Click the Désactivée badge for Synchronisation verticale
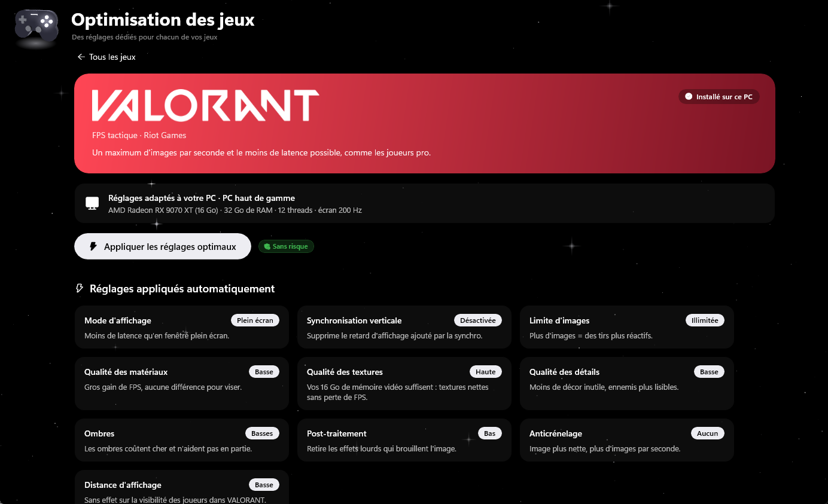The height and width of the screenshot is (504, 828). click(477, 320)
